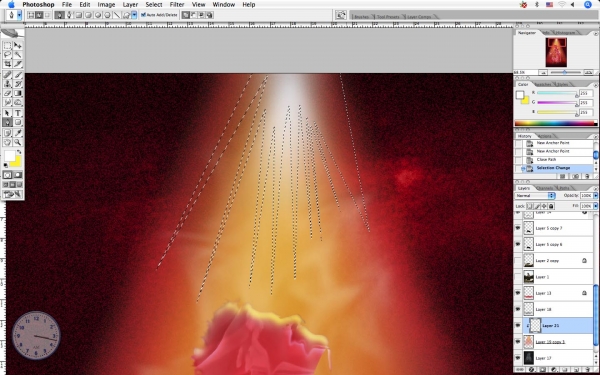Select the Type tool
600x375 pixels.
point(18,113)
